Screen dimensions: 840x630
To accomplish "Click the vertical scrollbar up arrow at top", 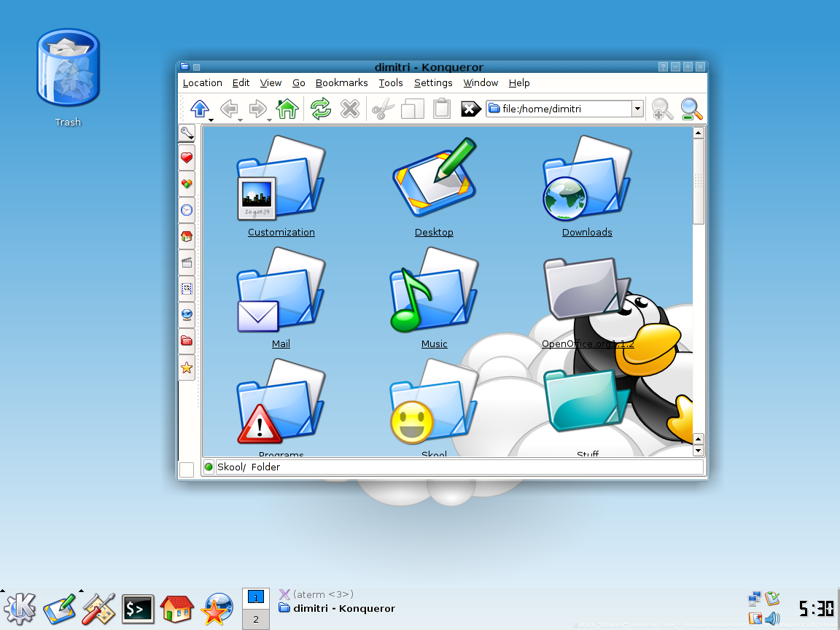I will 698,133.
